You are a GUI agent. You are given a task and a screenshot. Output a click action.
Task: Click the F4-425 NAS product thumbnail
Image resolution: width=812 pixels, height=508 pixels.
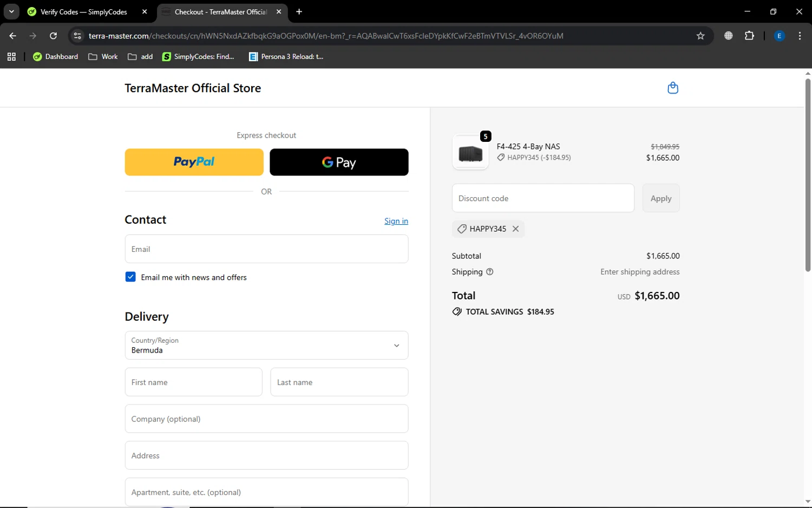click(470, 153)
